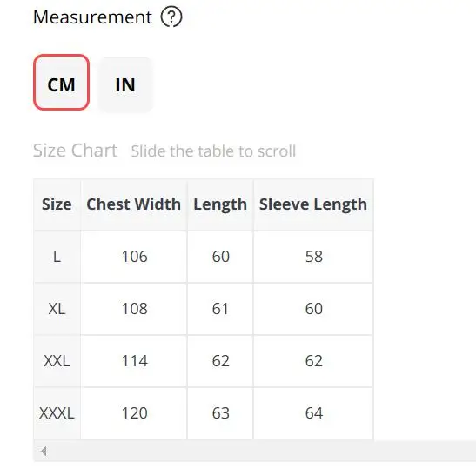Click the Chest Width column header
The width and height of the screenshot is (476, 469).
click(x=133, y=204)
